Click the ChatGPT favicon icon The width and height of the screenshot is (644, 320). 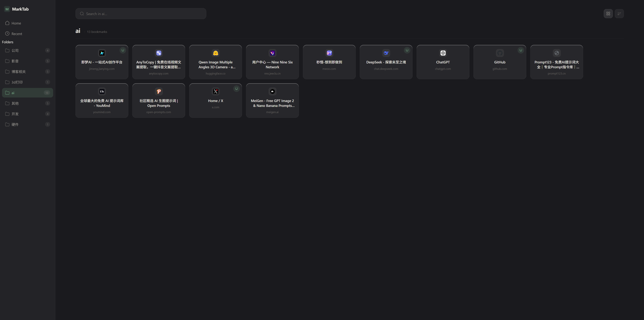(x=443, y=53)
